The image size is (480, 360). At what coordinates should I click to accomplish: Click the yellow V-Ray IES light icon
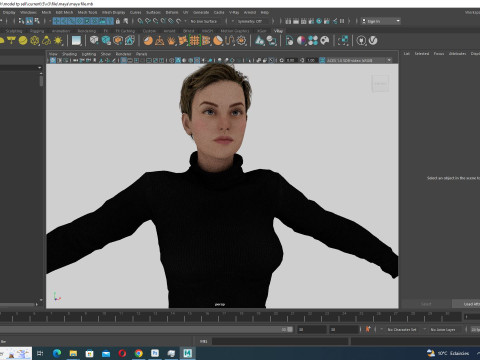click(46, 41)
